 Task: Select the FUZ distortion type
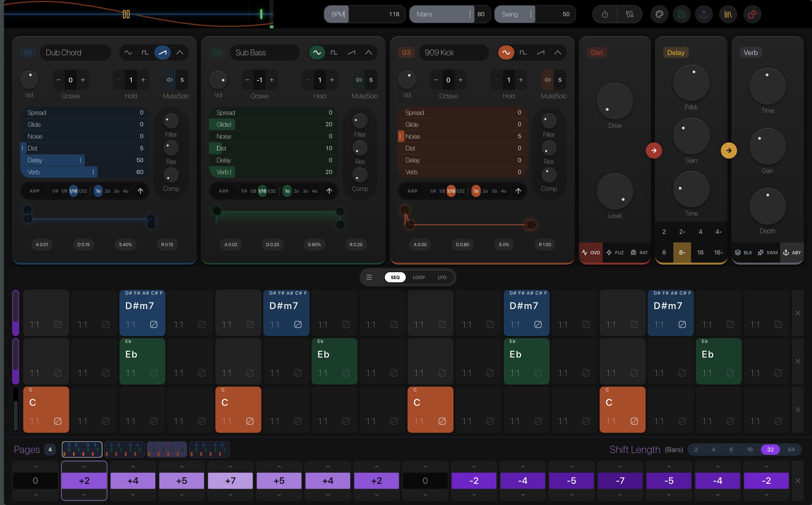click(x=615, y=252)
